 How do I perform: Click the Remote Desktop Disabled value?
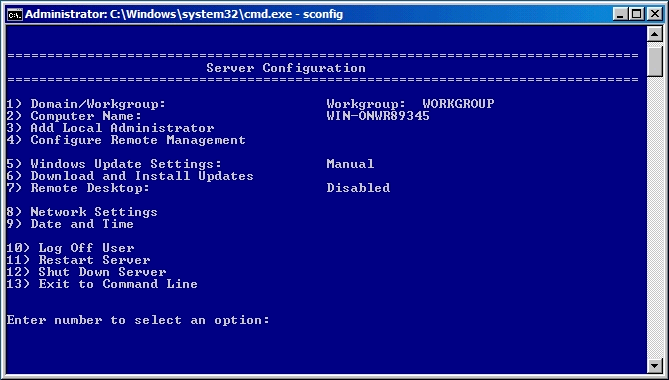(x=358, y=188)
